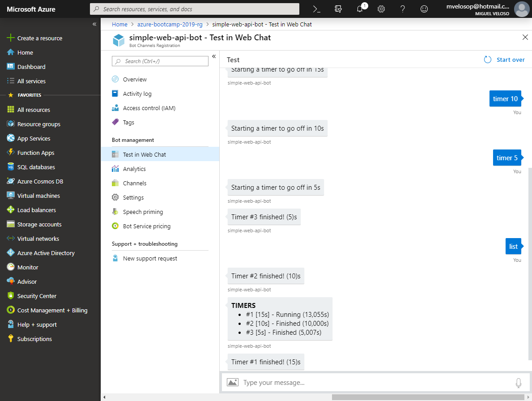The height and width of the screenshot is (401, 532).
Task: Click the horizontal scrollbar at the bottom
Action: [428, 397]
